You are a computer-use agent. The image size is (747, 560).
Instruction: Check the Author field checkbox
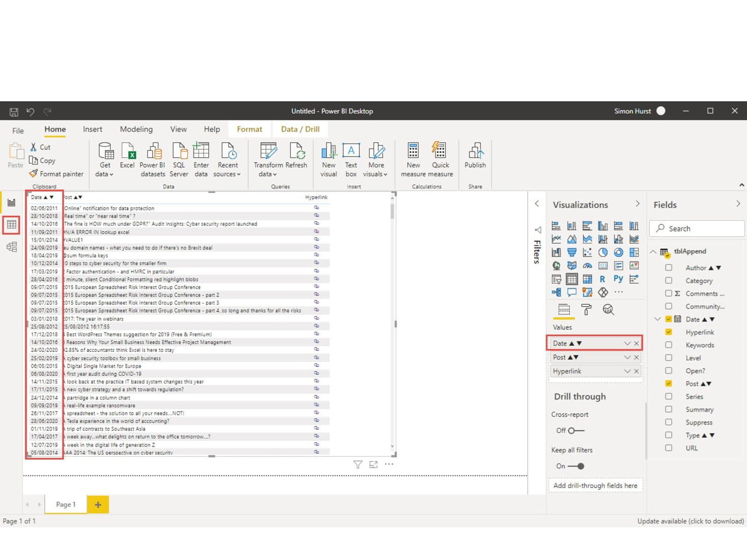669,268
